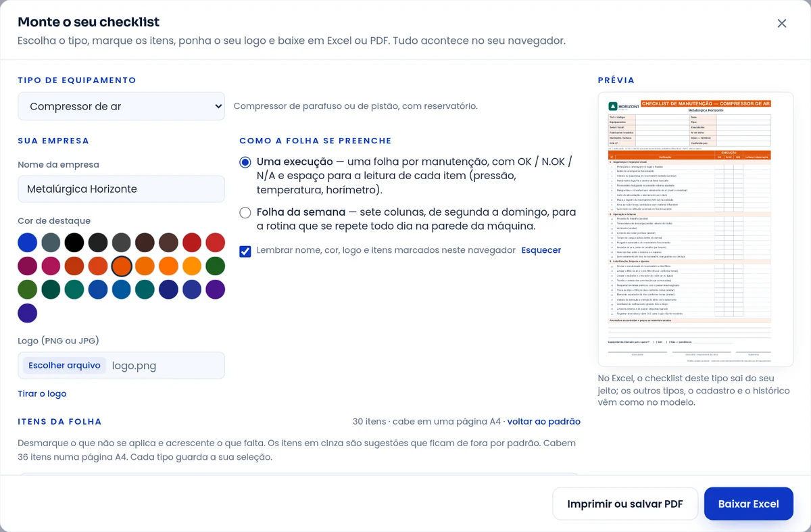Click the Cor de destaque label
This screenshot has height=532, width=811.
click(54, 221)
